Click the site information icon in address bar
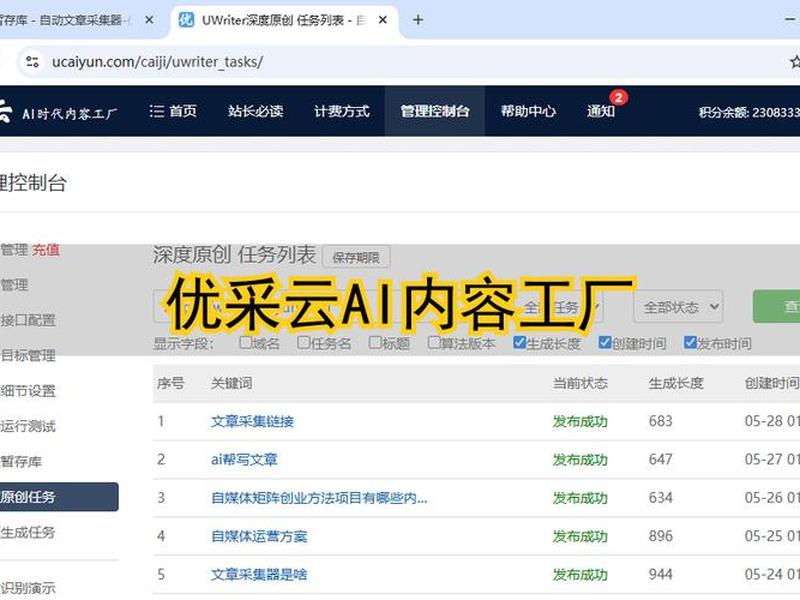Viewport: 800px width, 600px height. coord(32,62)
